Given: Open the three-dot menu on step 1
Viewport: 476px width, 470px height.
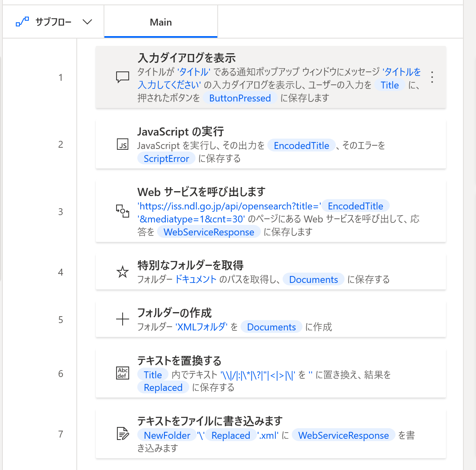Looking at the screenshot, I should point(432,77).
